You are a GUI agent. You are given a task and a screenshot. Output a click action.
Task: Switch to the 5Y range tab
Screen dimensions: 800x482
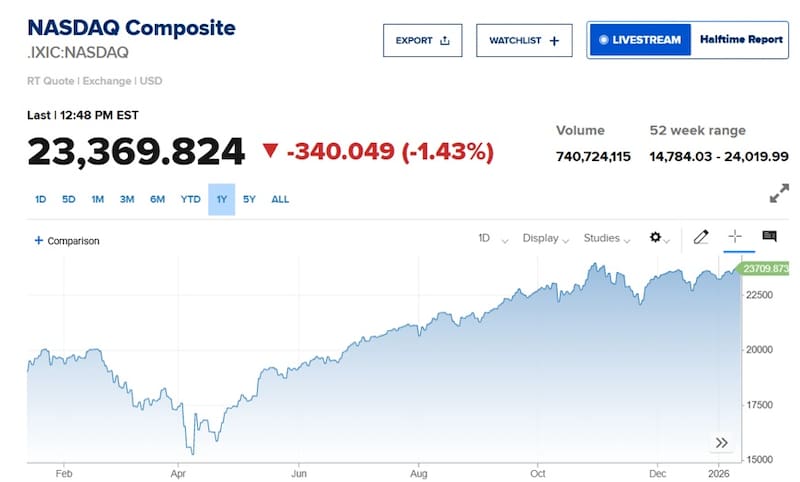(x=250, y=199)
